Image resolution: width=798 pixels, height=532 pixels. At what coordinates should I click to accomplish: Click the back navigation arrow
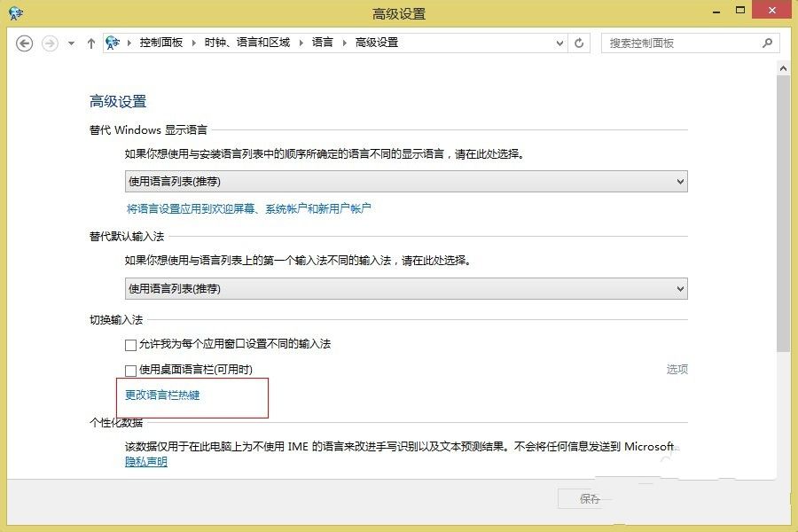24,42
